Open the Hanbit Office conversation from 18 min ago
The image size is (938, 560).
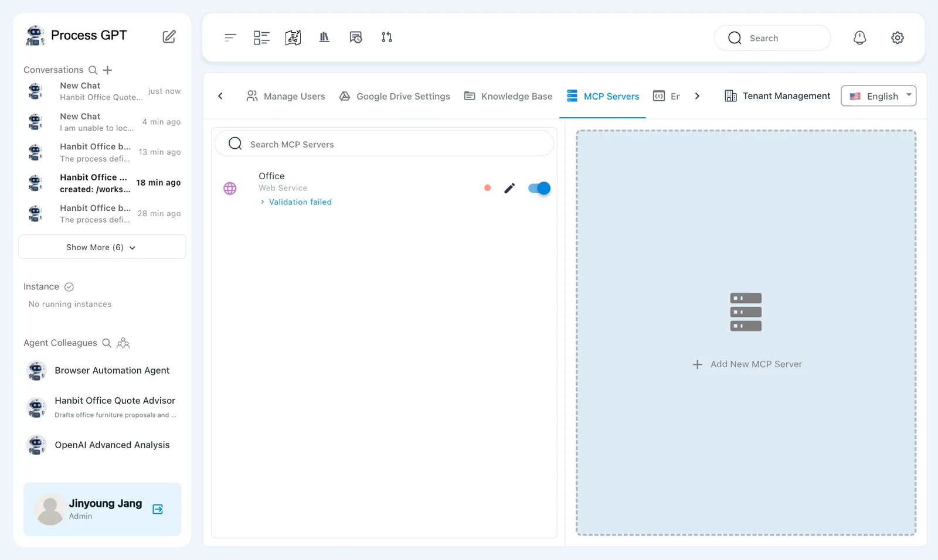(x=102, y=183)
